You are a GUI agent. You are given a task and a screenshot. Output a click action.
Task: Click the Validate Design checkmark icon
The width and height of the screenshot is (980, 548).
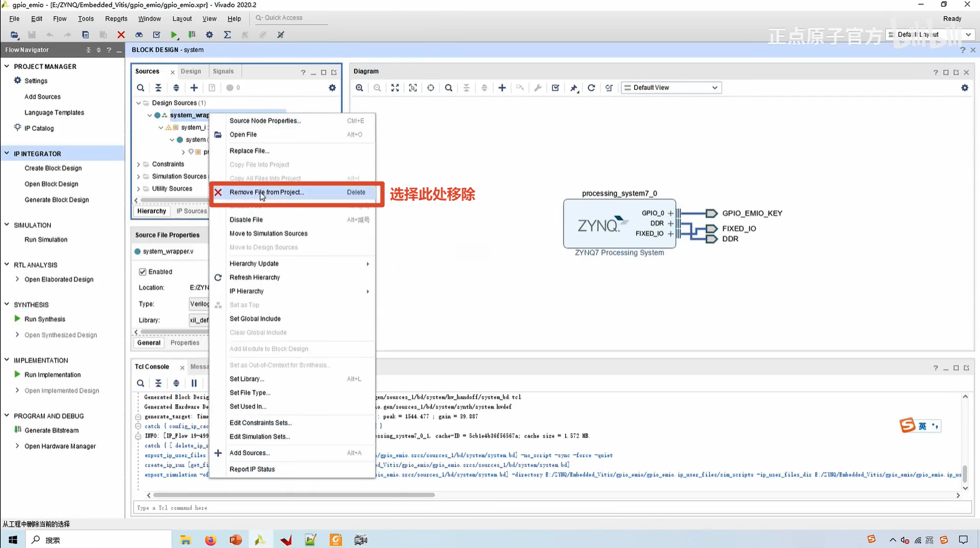pos(555,88)
